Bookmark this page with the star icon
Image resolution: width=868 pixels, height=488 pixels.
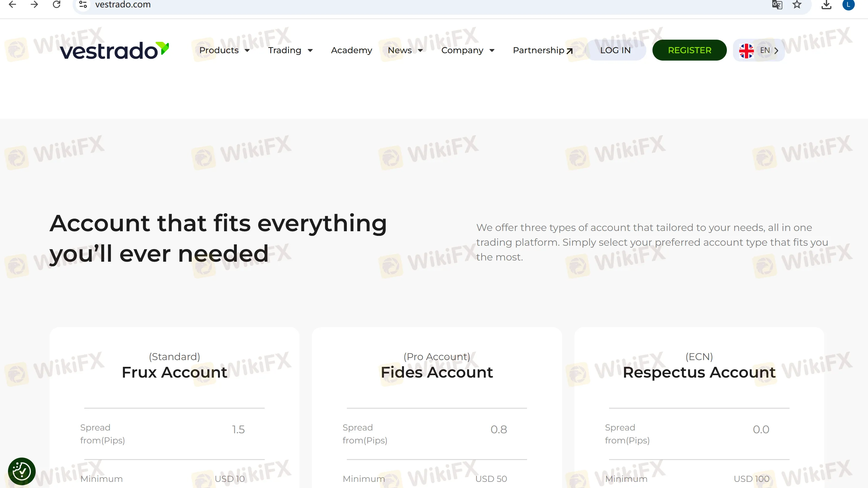pos(797,4)
